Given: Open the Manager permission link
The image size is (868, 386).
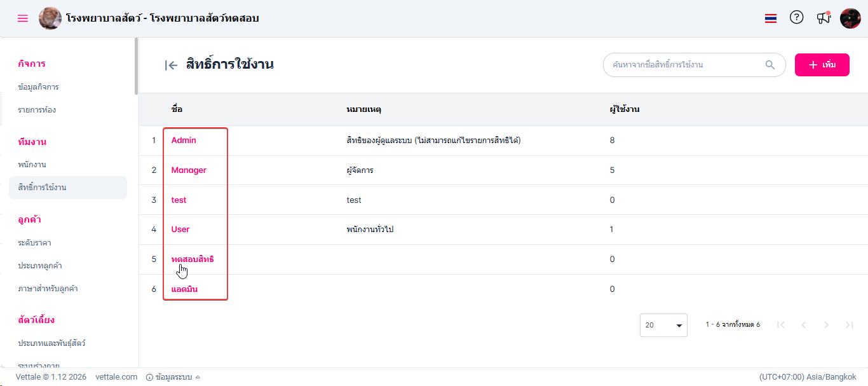Looking at the screenshot, I should tap(189, 170).
